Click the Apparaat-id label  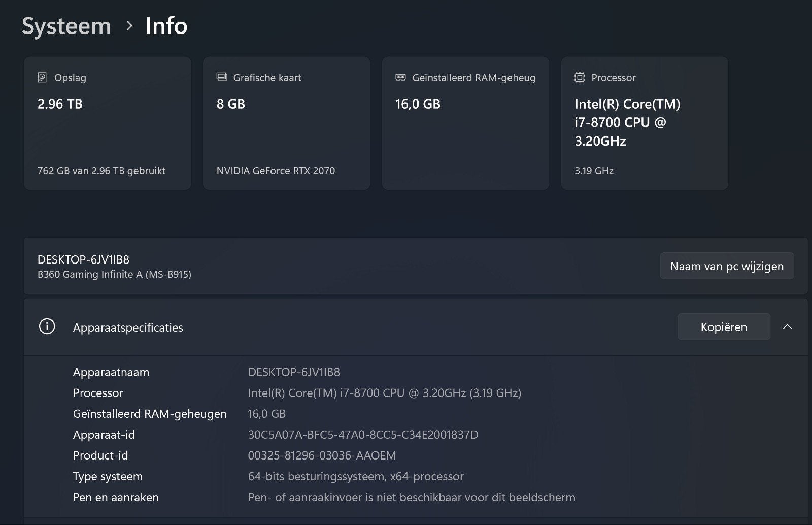(104, 435)
